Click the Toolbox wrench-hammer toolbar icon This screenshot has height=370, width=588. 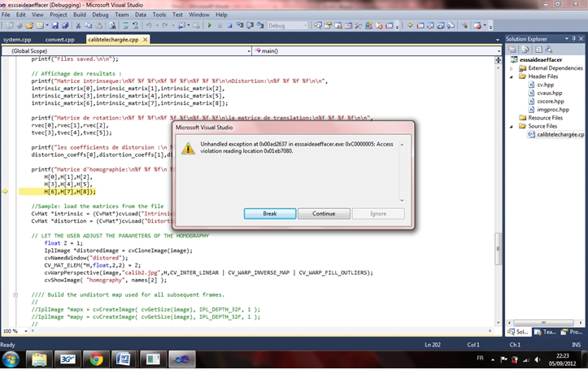tap(359, 25)
